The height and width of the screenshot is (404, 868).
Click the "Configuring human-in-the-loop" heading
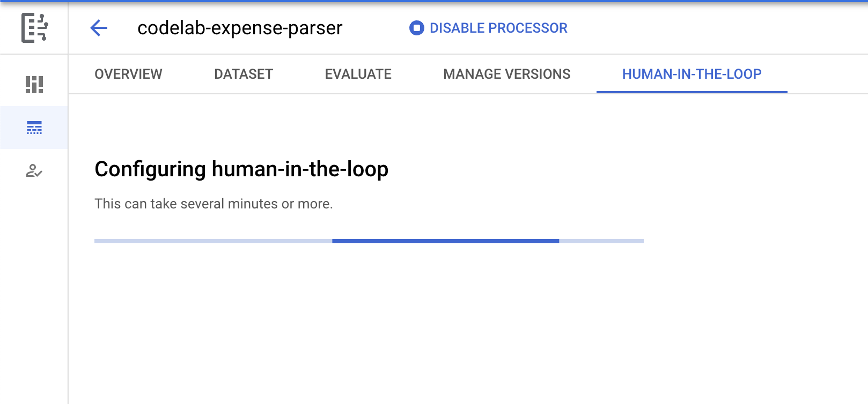(241, 169)
